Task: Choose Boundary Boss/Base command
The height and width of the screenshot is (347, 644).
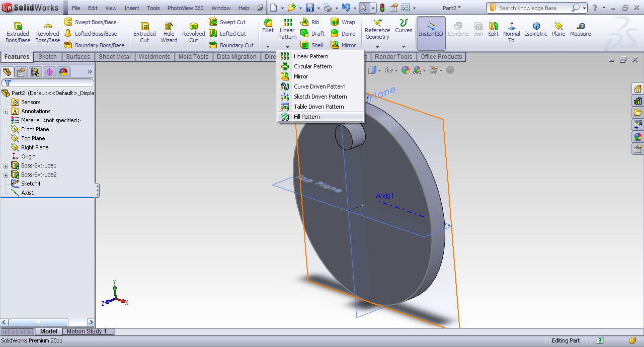Action: pyautogui.click(x=94, y=45)
